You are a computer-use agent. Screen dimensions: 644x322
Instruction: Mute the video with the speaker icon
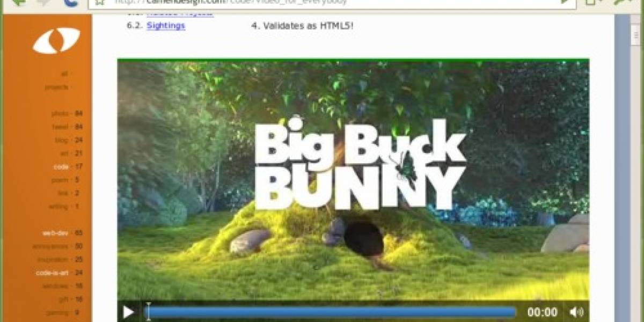pyautogui.click(x=576, y=312)
